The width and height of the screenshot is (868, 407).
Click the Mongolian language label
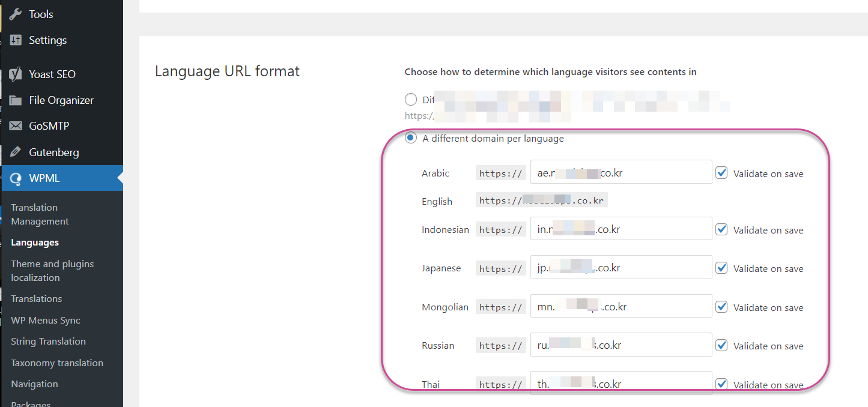coord(445,307)
